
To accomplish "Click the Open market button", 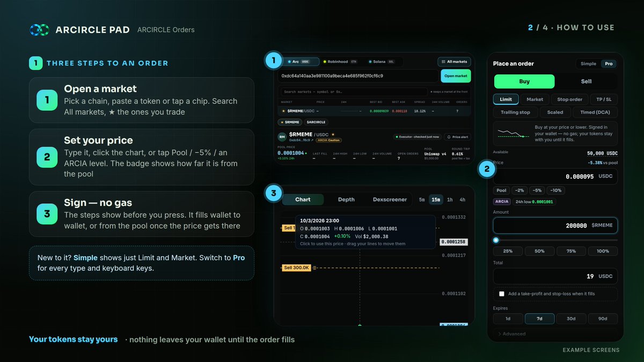I will (456, 76).
